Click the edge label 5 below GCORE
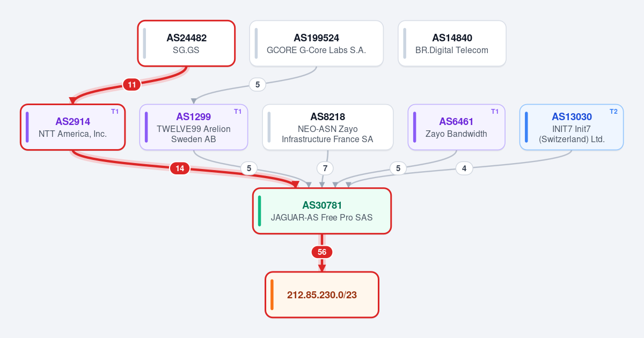Viewport: 644px width, 338px height. tap(258, 84)
